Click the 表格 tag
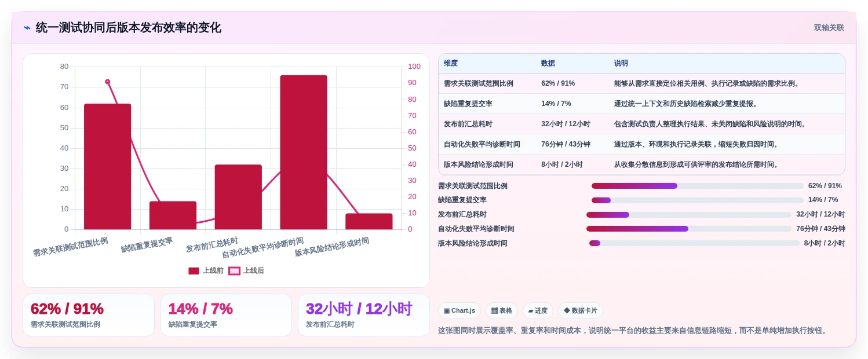868x359 pixels. coord(502,310)
